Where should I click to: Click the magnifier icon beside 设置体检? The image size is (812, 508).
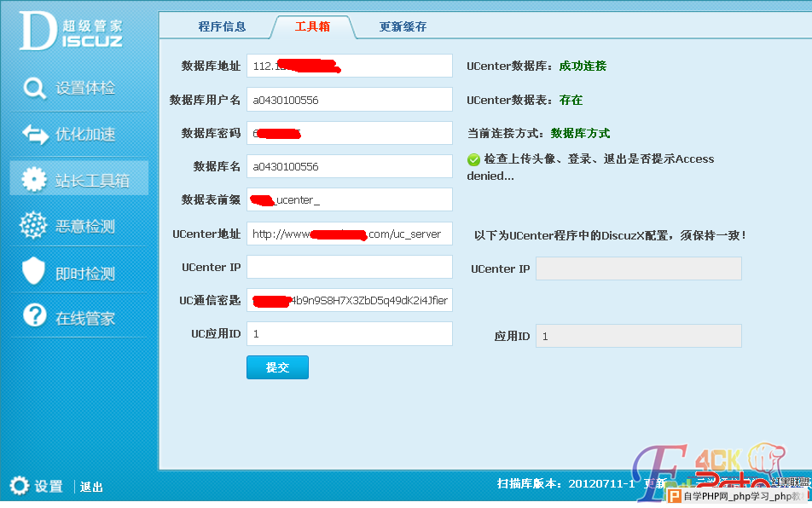click(x=35, y=88)
